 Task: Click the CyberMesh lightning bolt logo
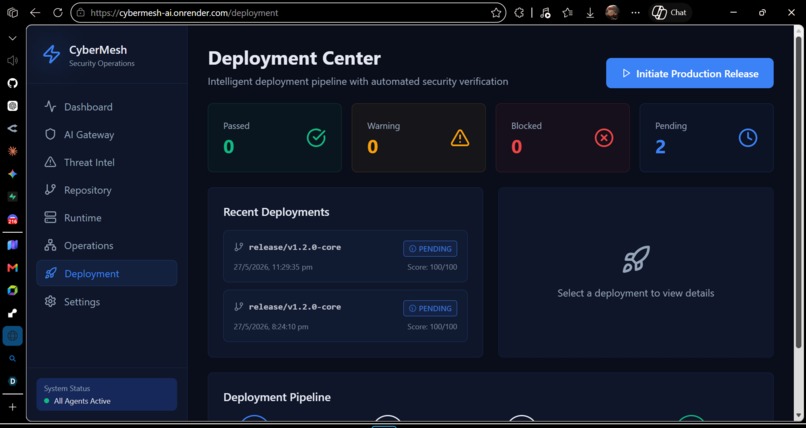(x=51, y=54)
